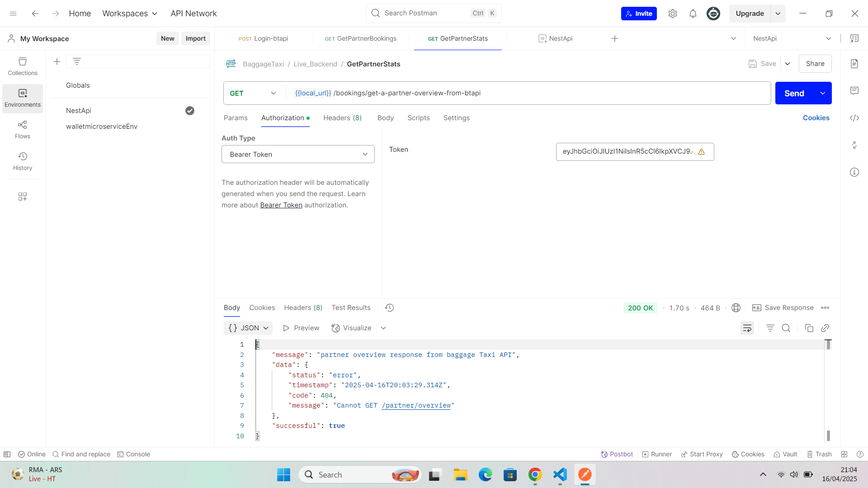Expand the Save options arrow

tap(788, 64)
